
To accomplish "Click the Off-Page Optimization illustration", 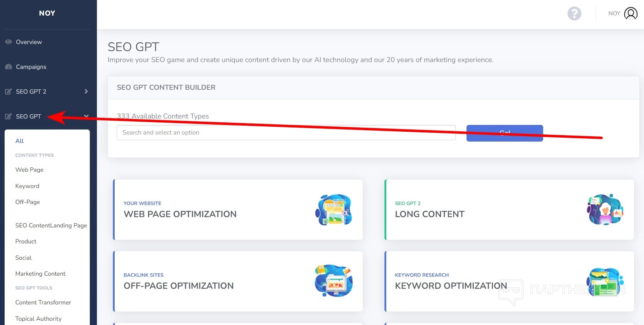I will (x=334, y=281).
